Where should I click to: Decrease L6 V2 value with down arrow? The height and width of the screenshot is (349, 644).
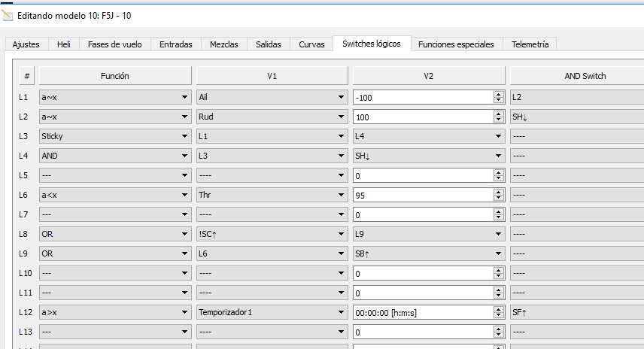point(497,198)
